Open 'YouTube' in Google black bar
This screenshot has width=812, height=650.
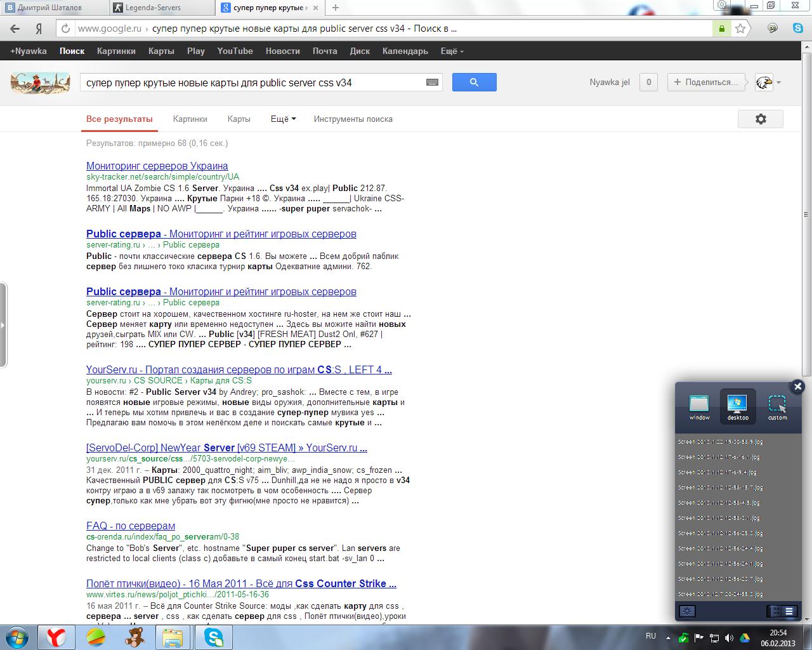(235, 51)
